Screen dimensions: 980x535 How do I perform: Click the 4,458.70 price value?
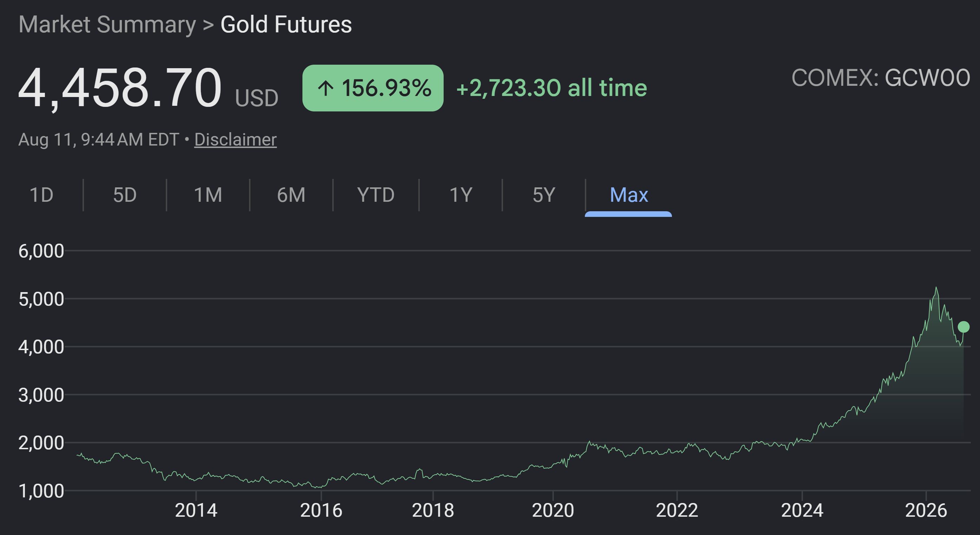click(x=120, y=88)
